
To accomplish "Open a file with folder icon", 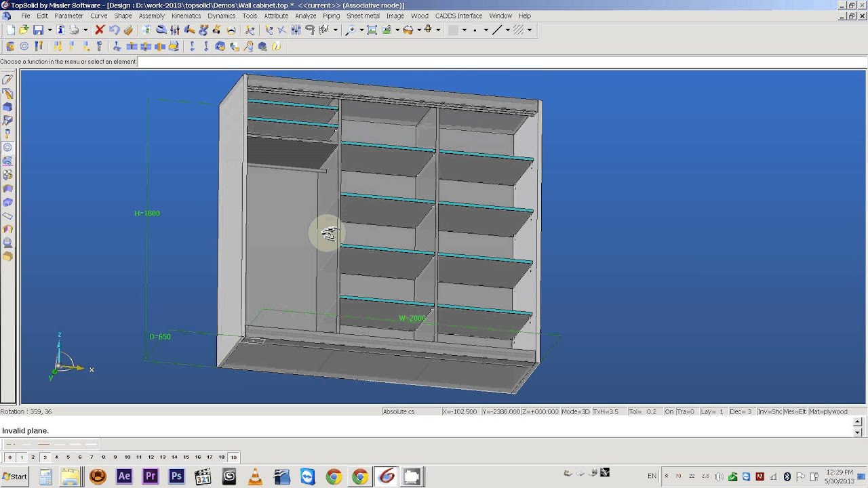I will point(24,30).
